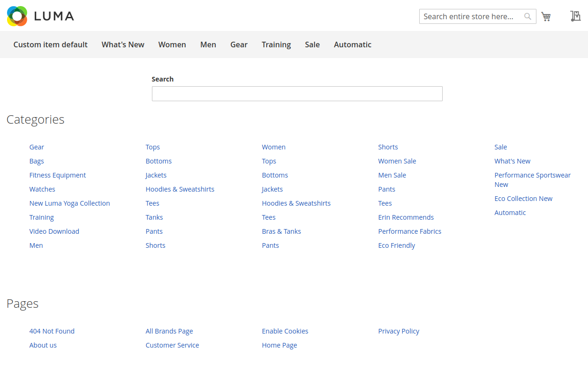This screenshot has height=371, width=588.
Task: Click the magnifier icon in store search
Action: coord(528,16)
